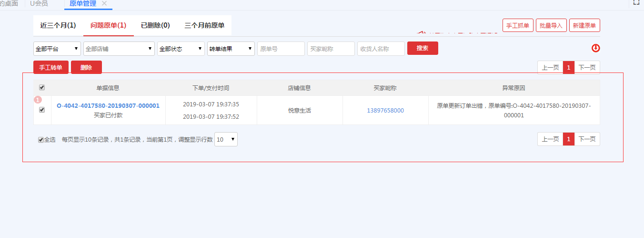This screenshot has height=238, width=644.
Task: Click bottom 上一页 pagination button
Action: coord(550,139)
